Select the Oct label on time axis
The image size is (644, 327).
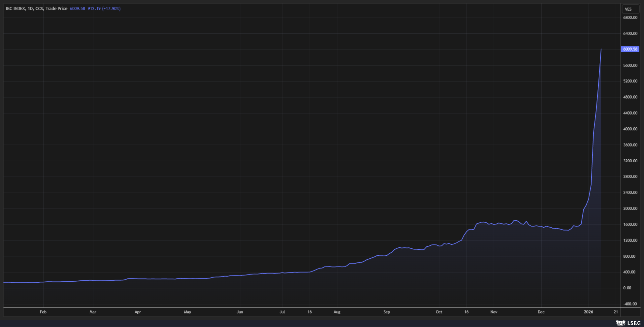coord(439,312)
